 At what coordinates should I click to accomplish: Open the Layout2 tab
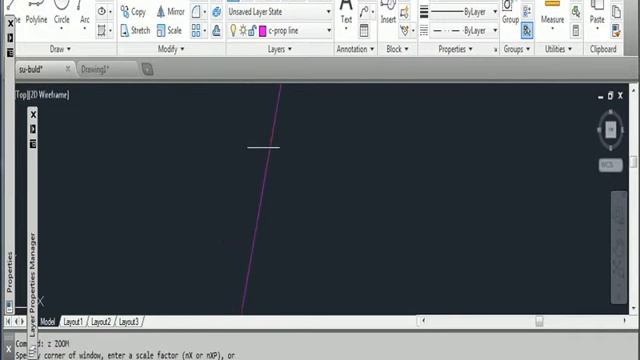(x=101, y=322)
